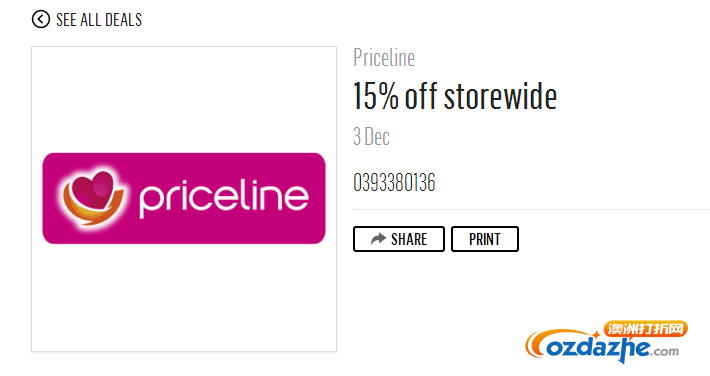This screenshot has width=710, height=376.
Task: Click the 3 Dec deal date
Action: 371,136
